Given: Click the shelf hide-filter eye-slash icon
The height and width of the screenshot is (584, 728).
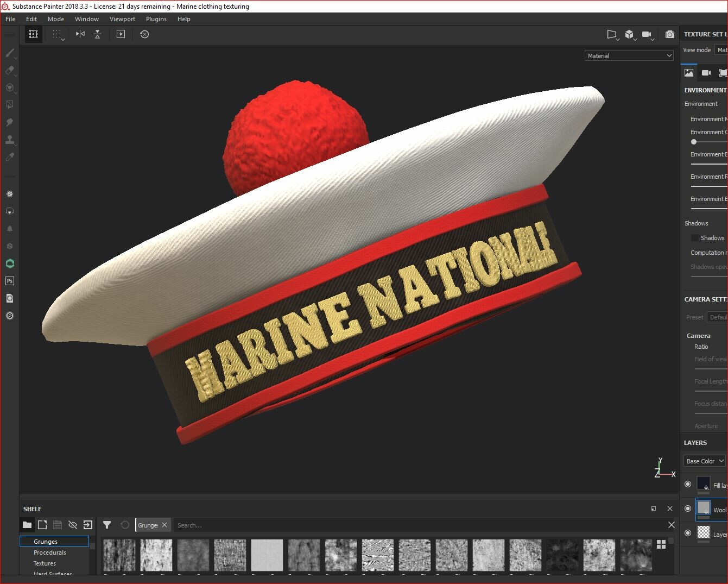Looking at the screenshot, I should (x=73, y=525).
